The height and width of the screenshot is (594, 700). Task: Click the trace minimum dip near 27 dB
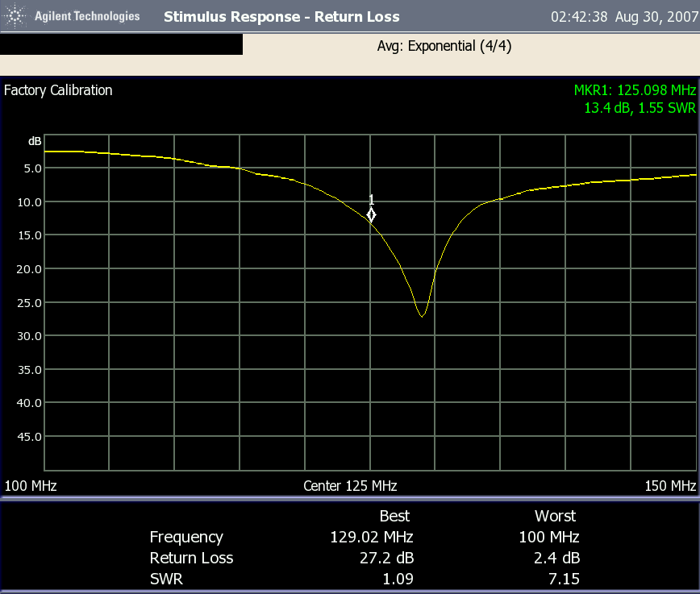point(422,315)
